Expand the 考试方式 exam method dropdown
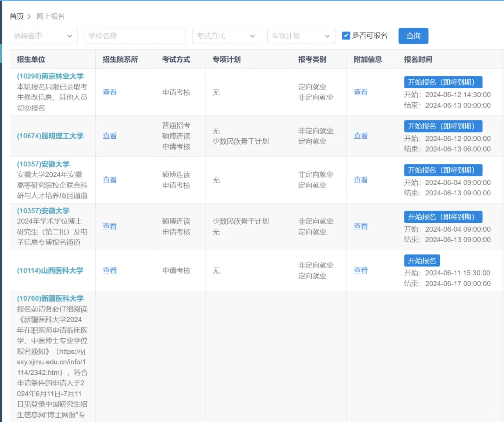Viewport: 504px width, 422px height. 226,36
